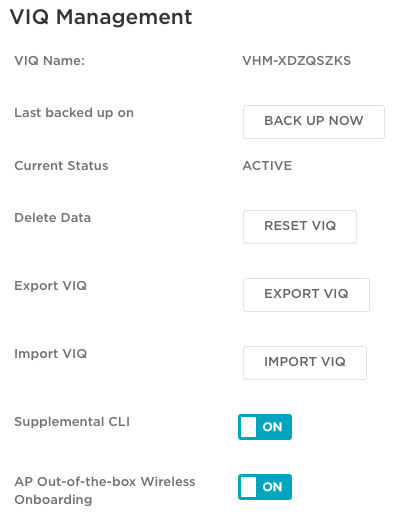Click the 'VIQ Name:' label
This screenshot has width=393, height=522.
coord(49,61)
